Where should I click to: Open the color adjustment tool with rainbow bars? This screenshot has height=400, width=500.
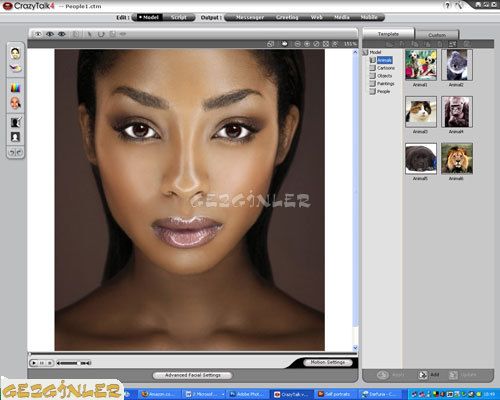pyautogui.click(x=15, y=87)
